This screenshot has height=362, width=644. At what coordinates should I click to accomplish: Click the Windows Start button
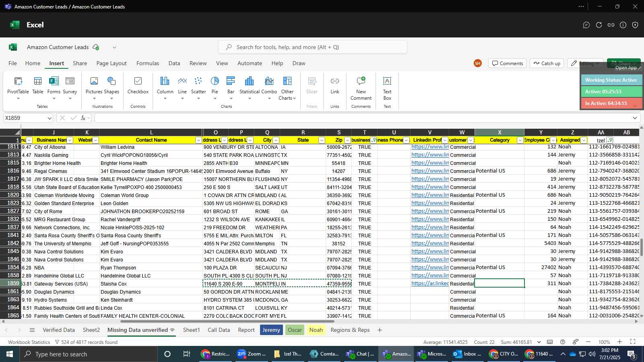click(10, 354)
